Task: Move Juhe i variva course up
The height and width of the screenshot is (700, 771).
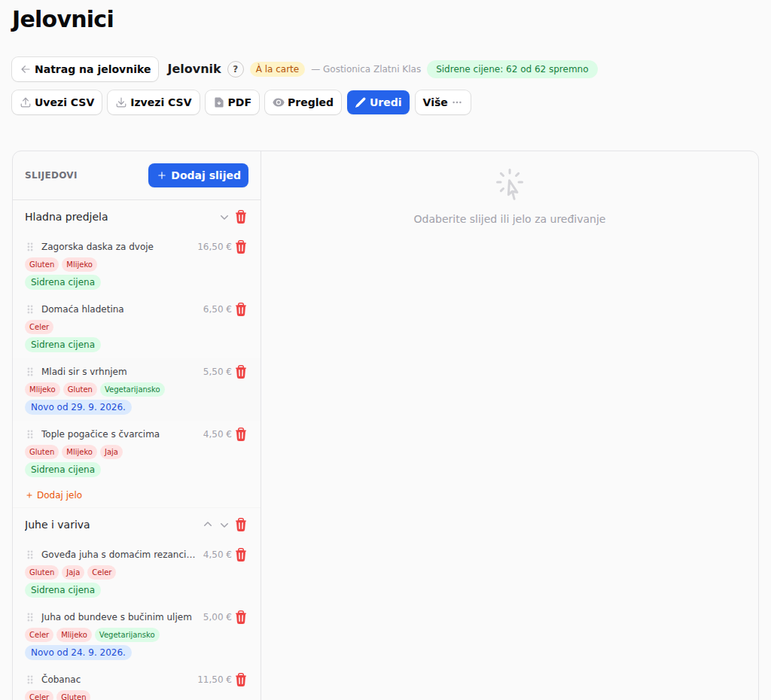Action: coord(208,525)
